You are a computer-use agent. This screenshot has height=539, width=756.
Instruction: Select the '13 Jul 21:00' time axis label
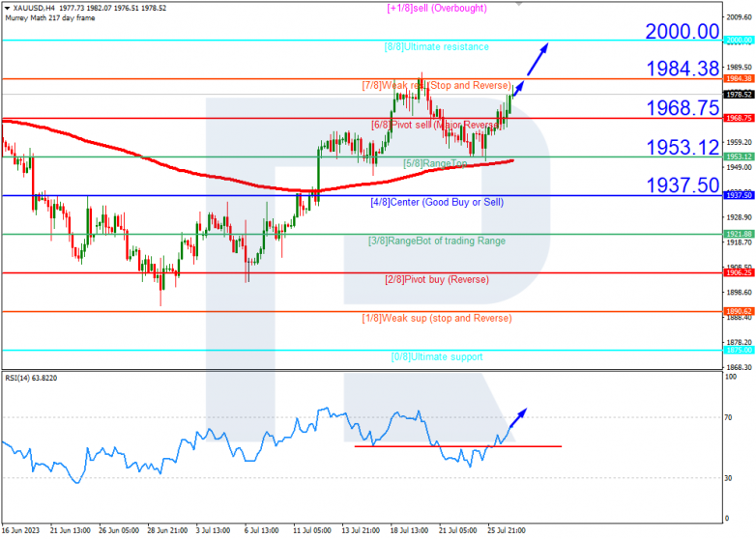pos(363,530)
